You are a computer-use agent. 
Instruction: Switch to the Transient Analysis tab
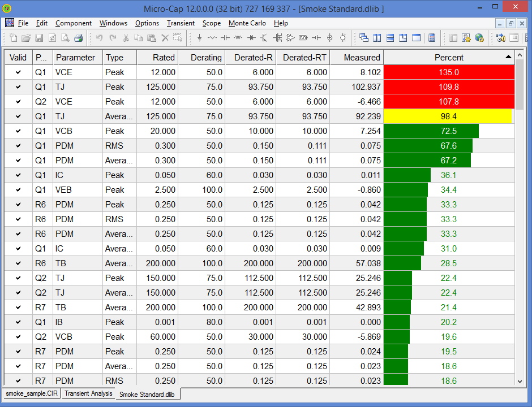point(88,393)
